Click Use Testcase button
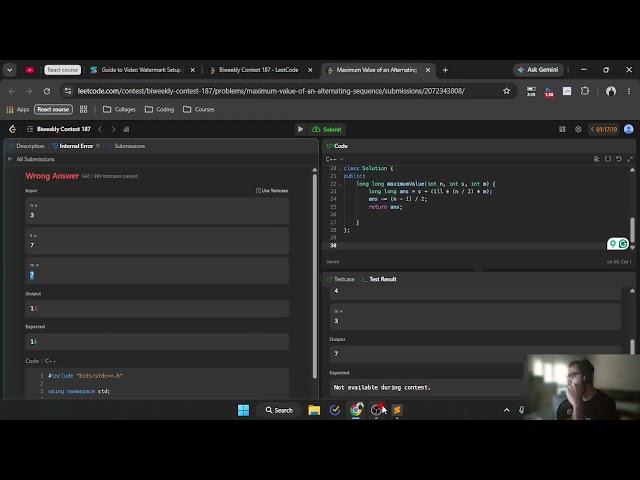 [x=272, y=191]
